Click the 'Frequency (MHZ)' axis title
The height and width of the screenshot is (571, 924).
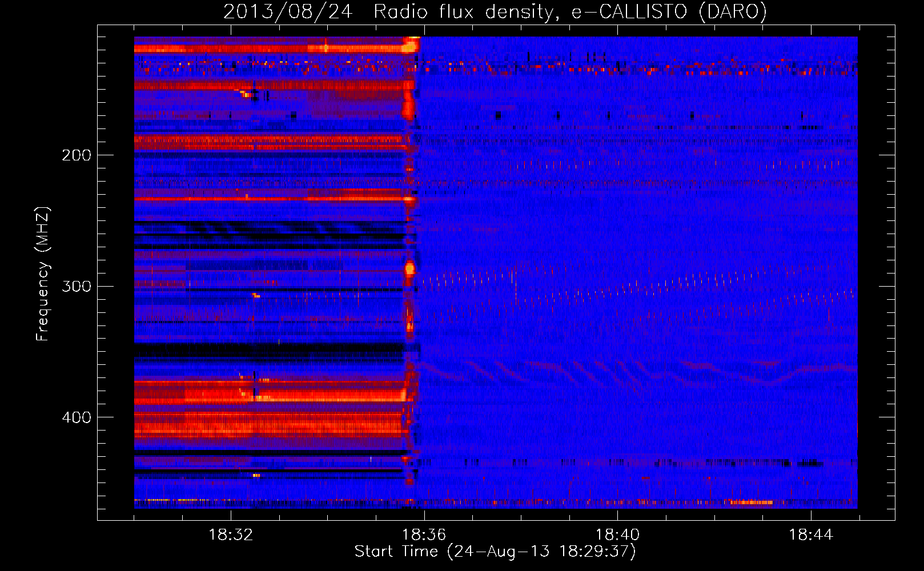tap(43, 274)
